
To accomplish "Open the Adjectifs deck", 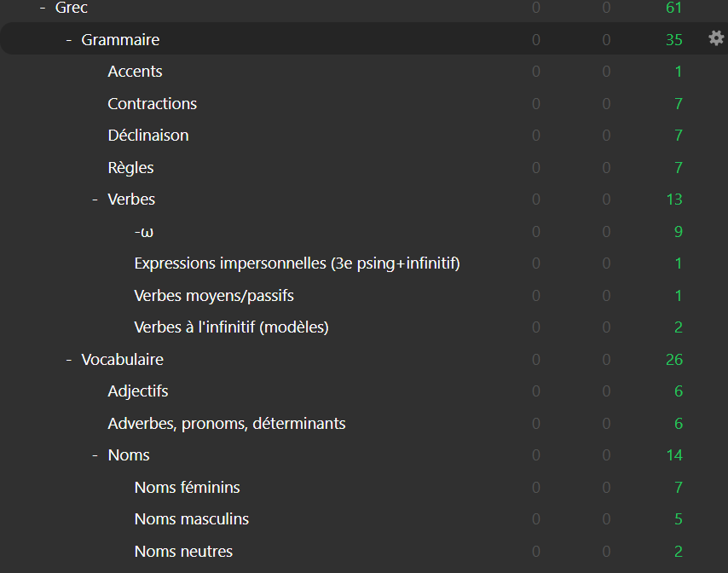I will pos(138,391).
